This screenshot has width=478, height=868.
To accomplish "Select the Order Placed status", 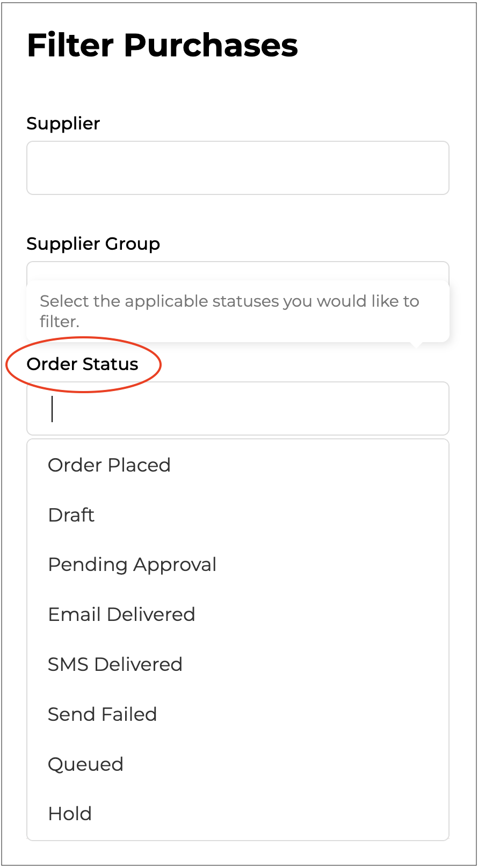I will tap(109, 465).
